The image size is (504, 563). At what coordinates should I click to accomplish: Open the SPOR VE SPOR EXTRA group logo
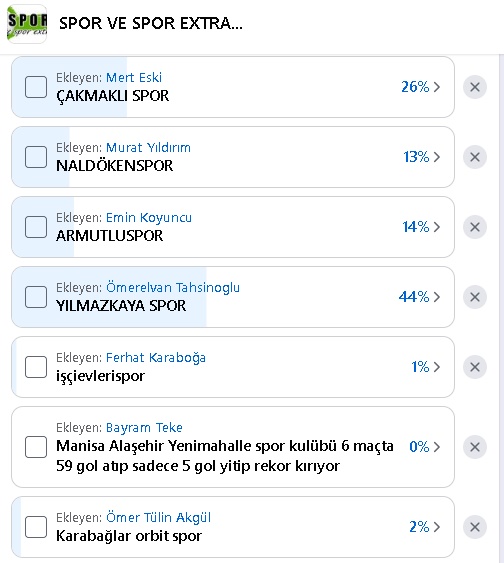[27, 24]
